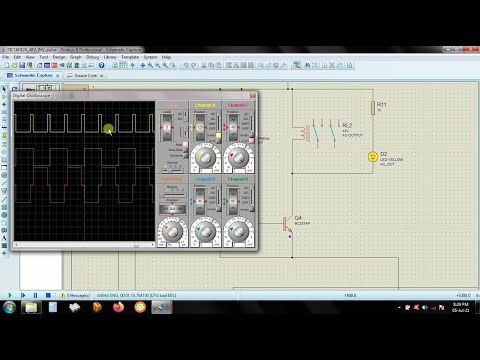Click the Home toolbar icon
This screenshot has width=480, height=360.
[x=39, y=65]
